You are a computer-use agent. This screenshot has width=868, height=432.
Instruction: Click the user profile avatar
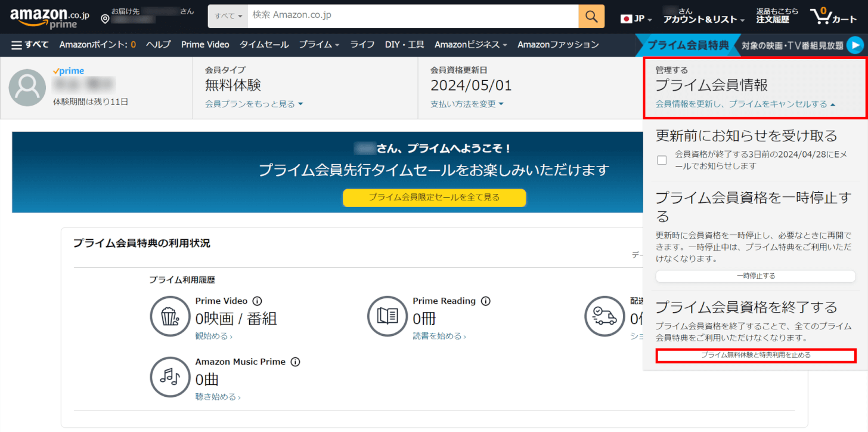[x=27, y=88]
